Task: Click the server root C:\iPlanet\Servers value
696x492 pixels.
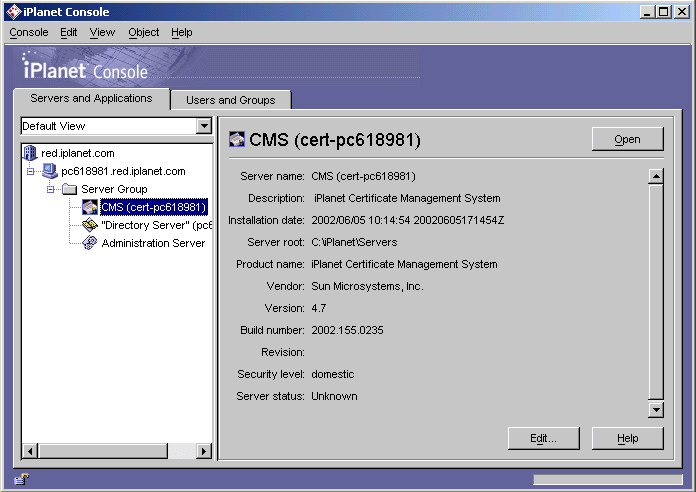Action: click(354, 242)
